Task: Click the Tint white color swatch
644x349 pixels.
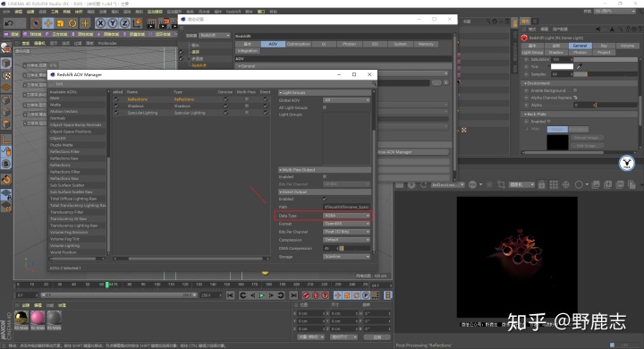Action: [x=562, y=66]
